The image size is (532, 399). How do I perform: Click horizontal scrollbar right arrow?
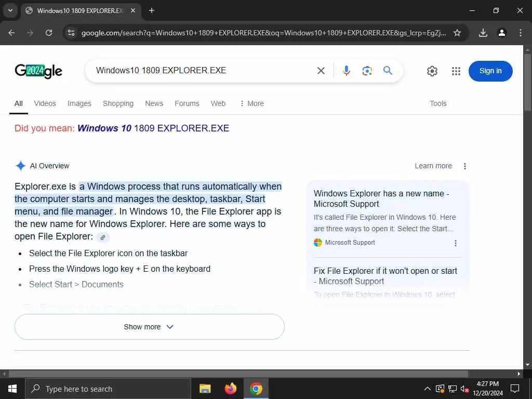[519, 374]
